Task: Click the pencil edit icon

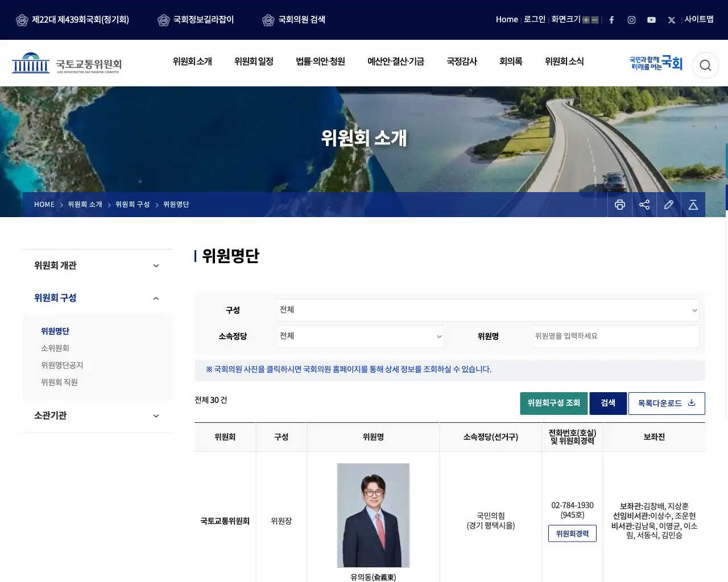Action: pyautogui.click(x=669, y=205)
